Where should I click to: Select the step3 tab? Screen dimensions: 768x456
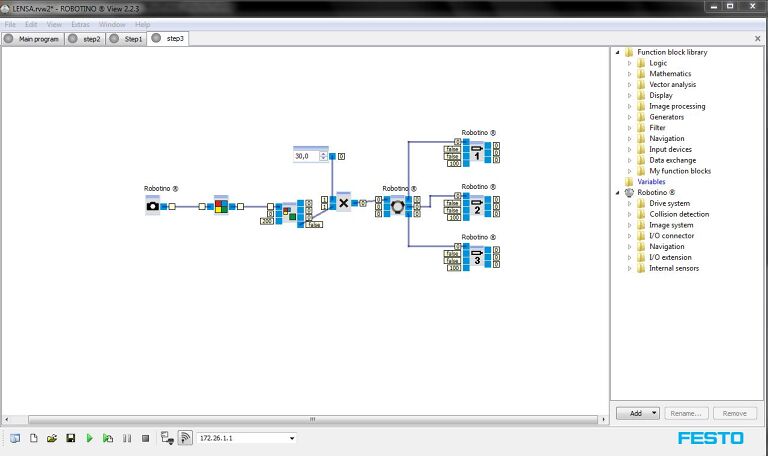[168, 38]
